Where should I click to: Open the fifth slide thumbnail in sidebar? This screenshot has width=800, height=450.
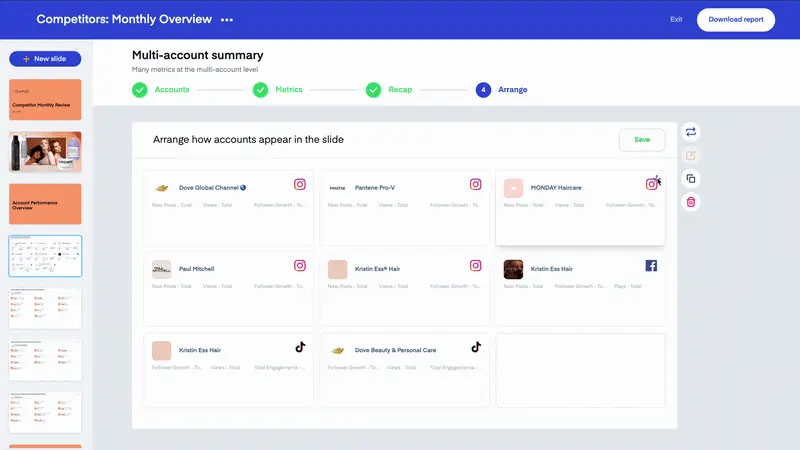coord(45,308)
